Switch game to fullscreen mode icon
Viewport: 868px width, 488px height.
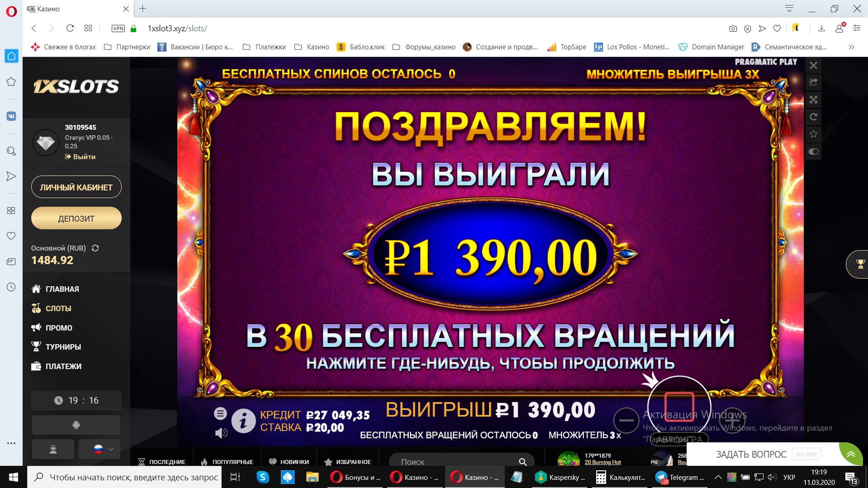coord(813,99)
